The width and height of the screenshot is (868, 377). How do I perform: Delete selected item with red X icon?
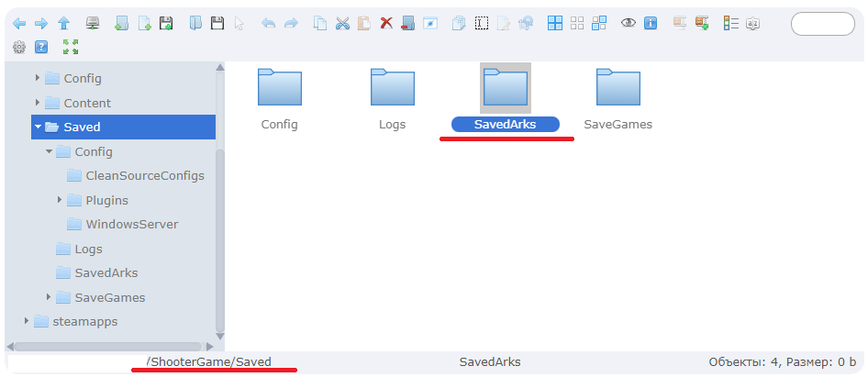(x=386, y=23)
